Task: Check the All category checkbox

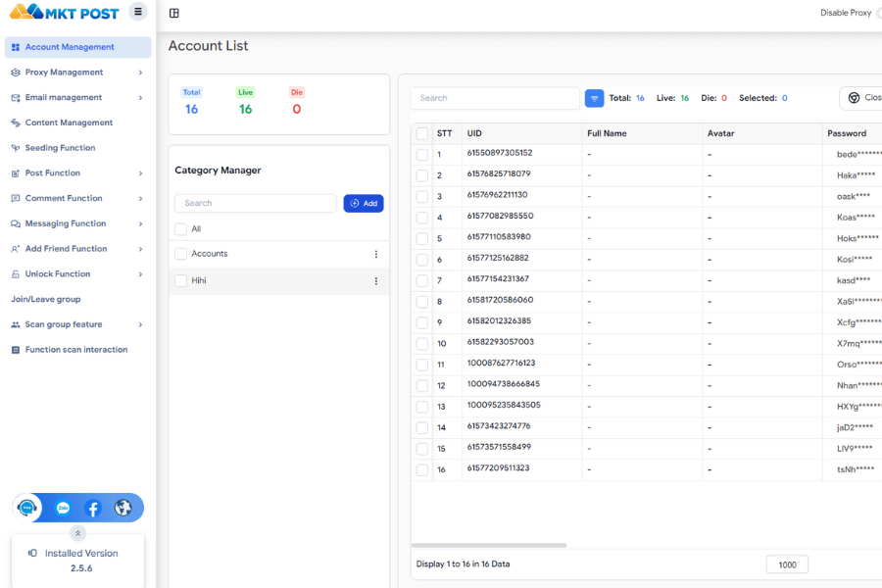Action: 180,229
